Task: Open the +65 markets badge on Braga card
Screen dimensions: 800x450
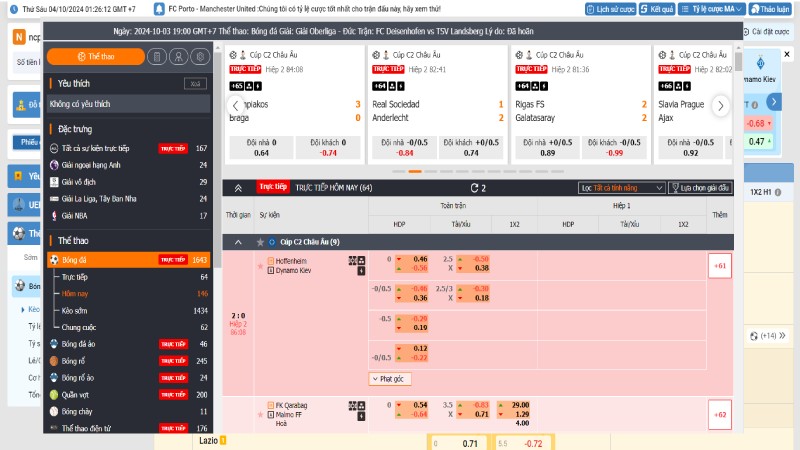Action: (x=237, y=86)
